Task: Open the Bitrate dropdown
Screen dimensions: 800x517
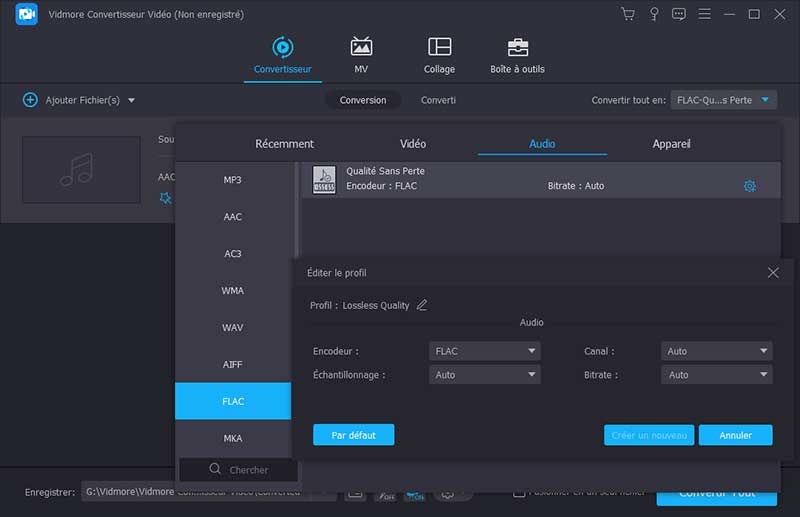Action: tap(717, 375)
